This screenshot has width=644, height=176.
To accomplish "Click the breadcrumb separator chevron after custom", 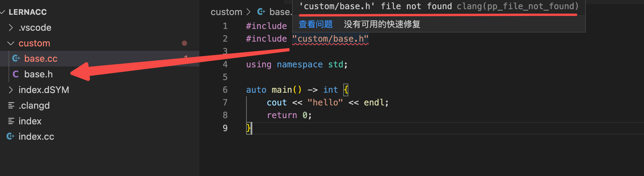I will click(248, 12).
